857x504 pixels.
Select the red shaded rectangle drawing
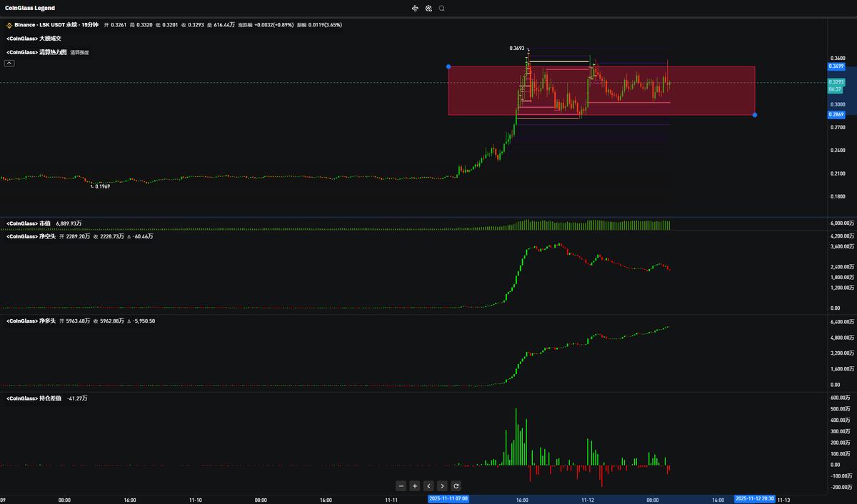601,91
